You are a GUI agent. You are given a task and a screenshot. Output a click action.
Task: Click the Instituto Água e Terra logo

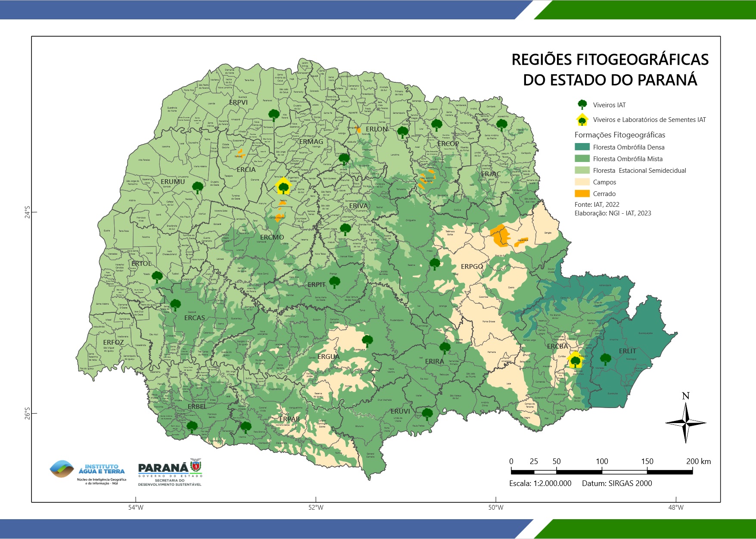click(x=88, y=472)
